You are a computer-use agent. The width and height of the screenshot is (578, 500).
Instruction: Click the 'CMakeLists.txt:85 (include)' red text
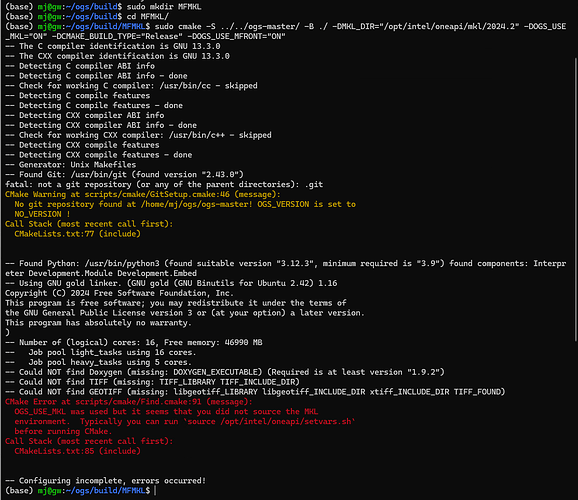pos(77,451)
